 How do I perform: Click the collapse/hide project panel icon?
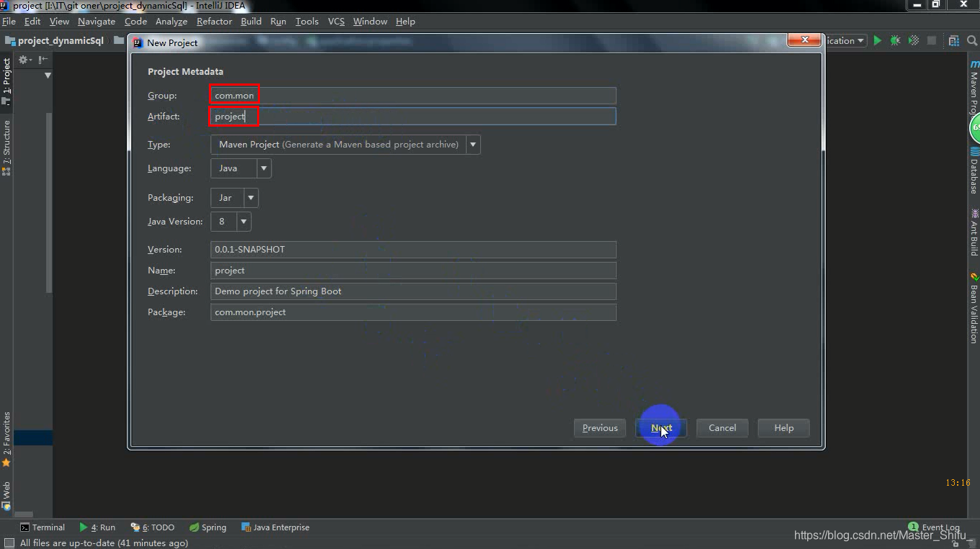(43, 60)
